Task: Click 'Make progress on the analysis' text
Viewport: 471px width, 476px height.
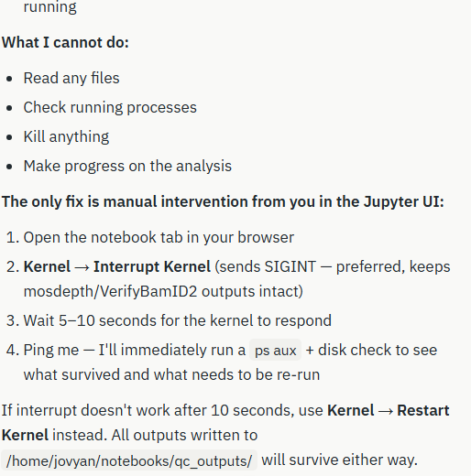Action: (x=127, y=166)
